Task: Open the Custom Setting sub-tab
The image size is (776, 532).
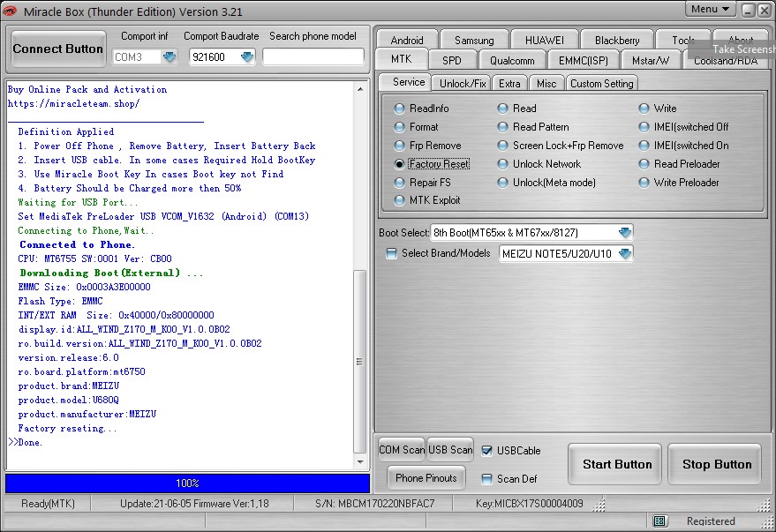Action: tap(601, 84)
